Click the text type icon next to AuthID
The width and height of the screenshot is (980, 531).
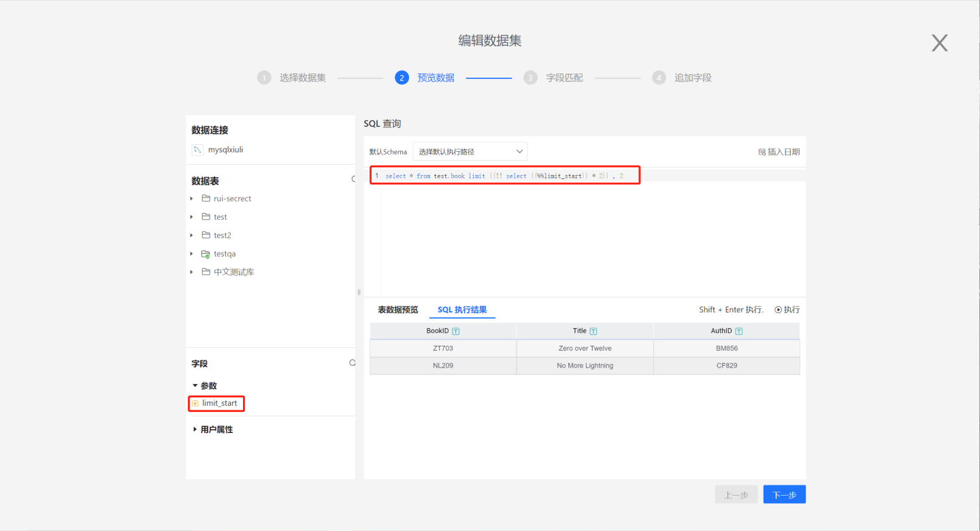[x=738, y=332]
